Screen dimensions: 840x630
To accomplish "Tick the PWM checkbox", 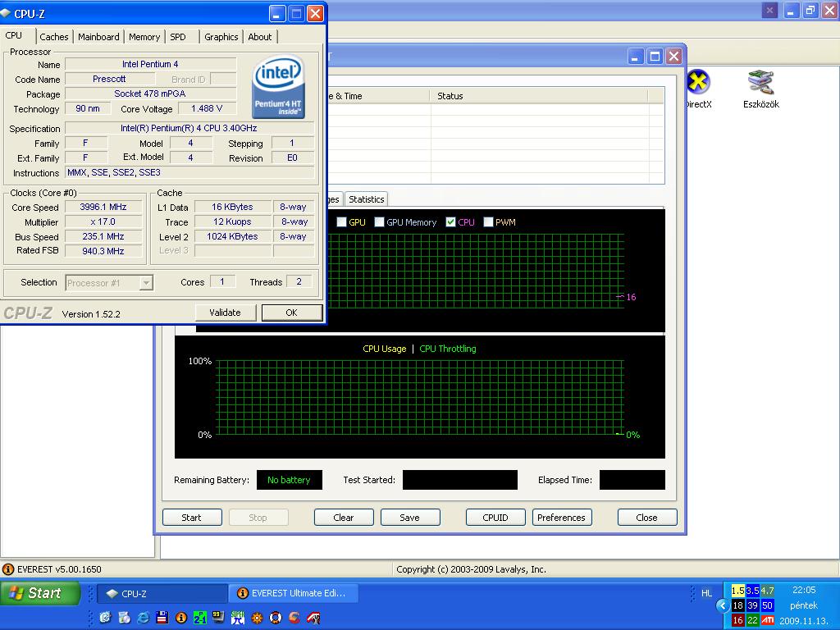I will point(489,222).
